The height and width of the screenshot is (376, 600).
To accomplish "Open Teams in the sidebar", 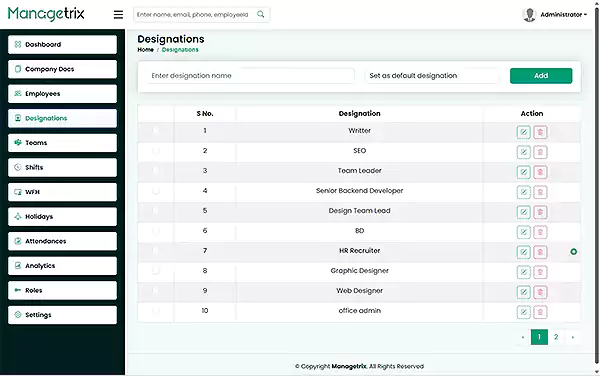I will [x=62, y=143].
